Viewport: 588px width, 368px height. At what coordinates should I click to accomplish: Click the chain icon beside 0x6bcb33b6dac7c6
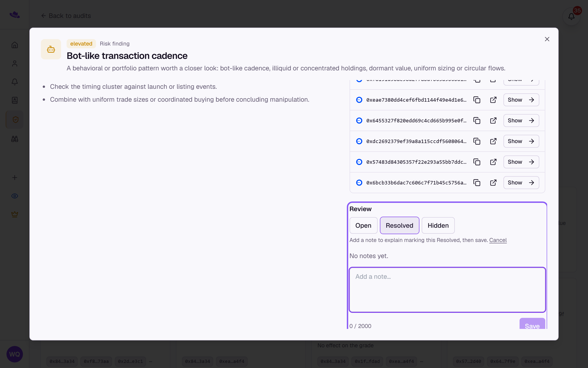[x=359, y=183]
